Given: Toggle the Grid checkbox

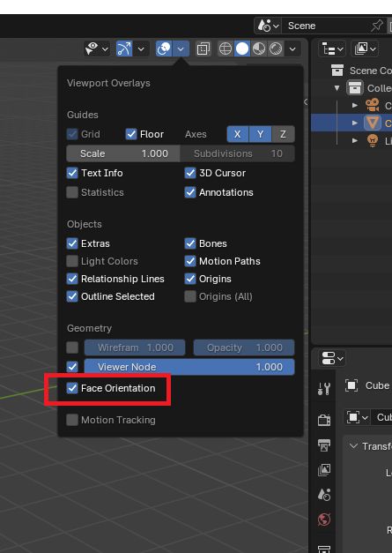Looking at the screenshot, I should [72, 134].
